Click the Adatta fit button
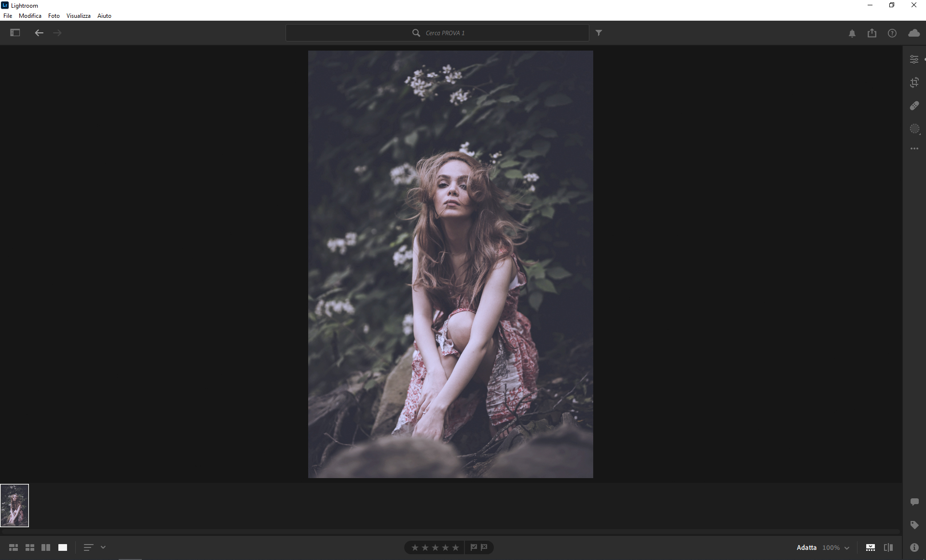926x560 pixels. [806, 547]
